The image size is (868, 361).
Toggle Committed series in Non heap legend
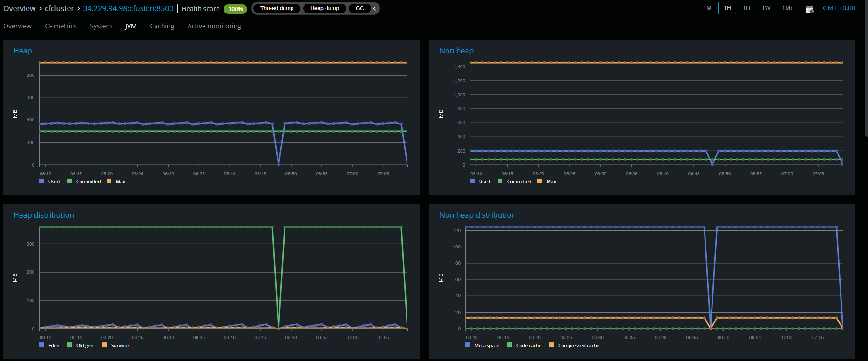pos(515,181)
